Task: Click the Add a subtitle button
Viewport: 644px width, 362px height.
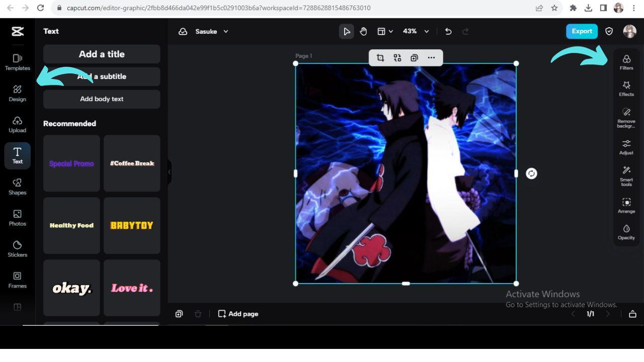Action: 102,76
